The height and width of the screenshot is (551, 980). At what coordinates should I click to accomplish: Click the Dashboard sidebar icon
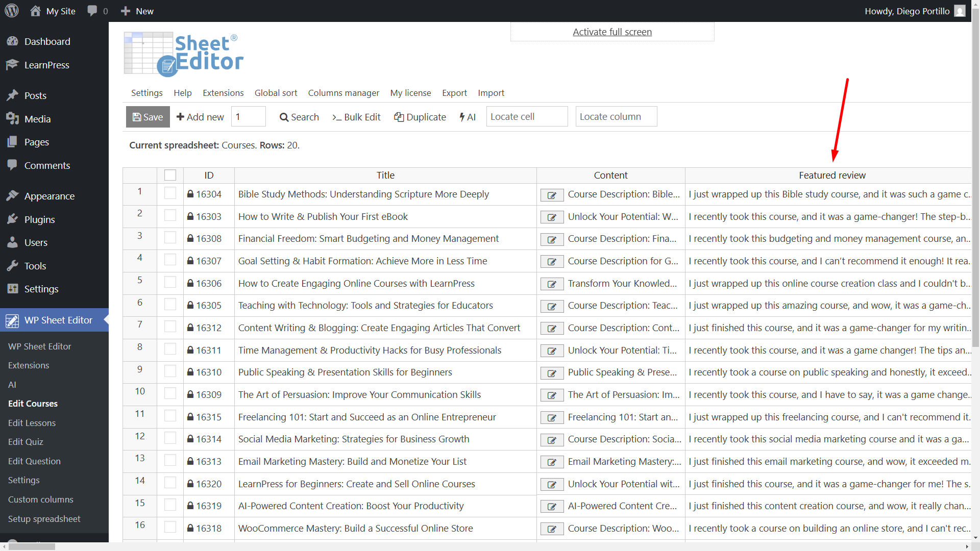pyautogui.click(x=12, y=41)
